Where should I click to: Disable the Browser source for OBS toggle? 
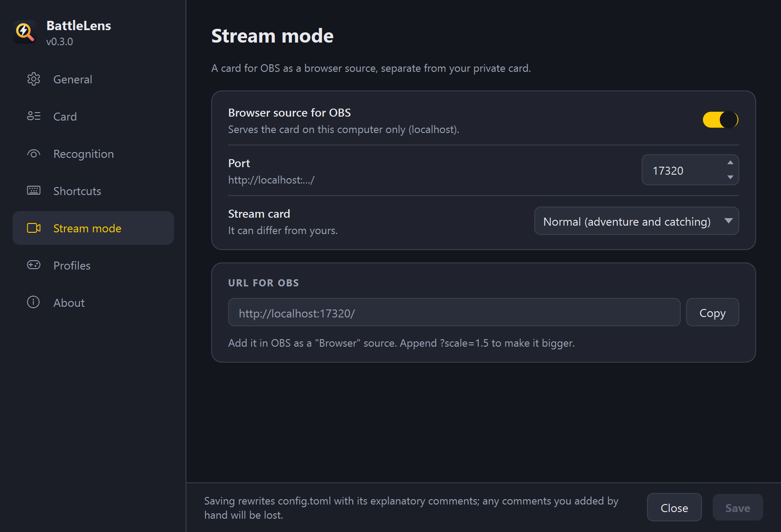(x=721, y=120)
